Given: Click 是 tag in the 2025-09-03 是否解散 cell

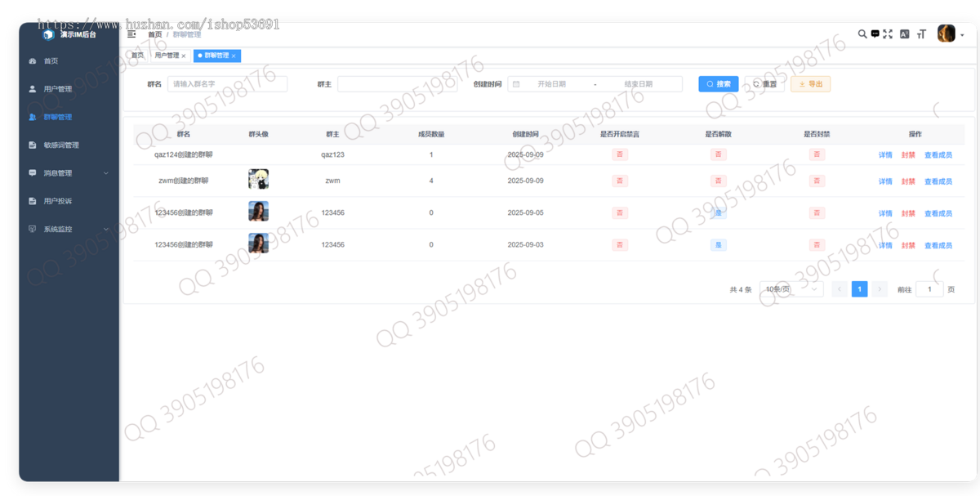Looking at the screenshot, I should pyautogui.click(x=719, y=245).
